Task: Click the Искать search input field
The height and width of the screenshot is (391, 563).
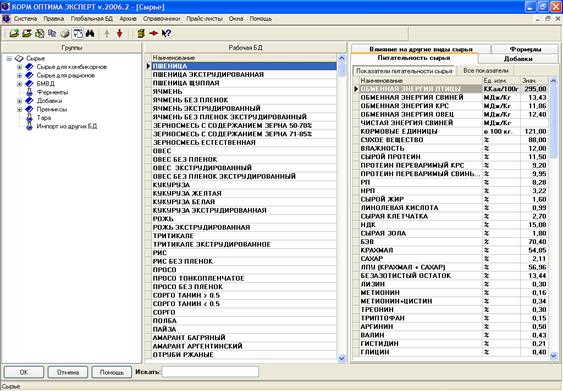Action: tap(210, 372)
